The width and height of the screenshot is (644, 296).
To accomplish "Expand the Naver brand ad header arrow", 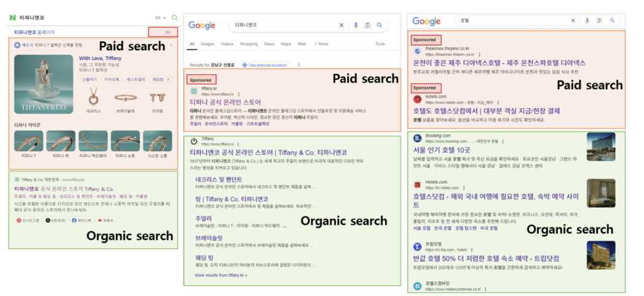I will coord(171,45).
